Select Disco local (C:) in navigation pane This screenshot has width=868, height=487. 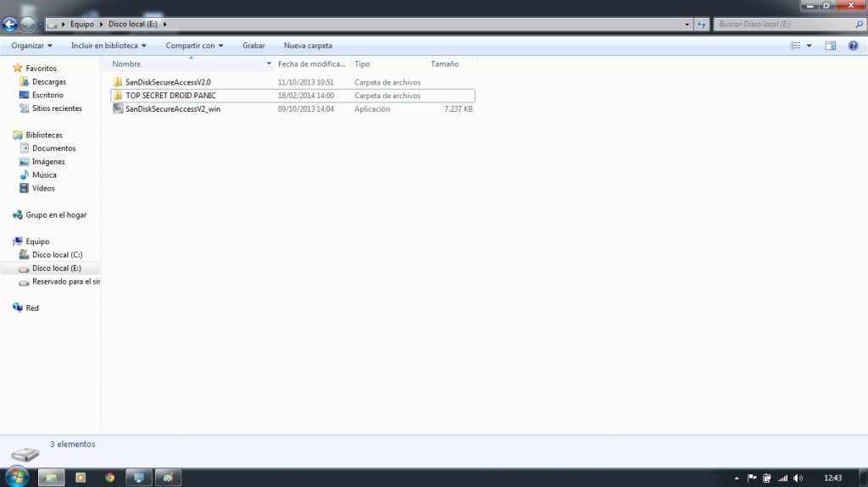coord(57,255)
